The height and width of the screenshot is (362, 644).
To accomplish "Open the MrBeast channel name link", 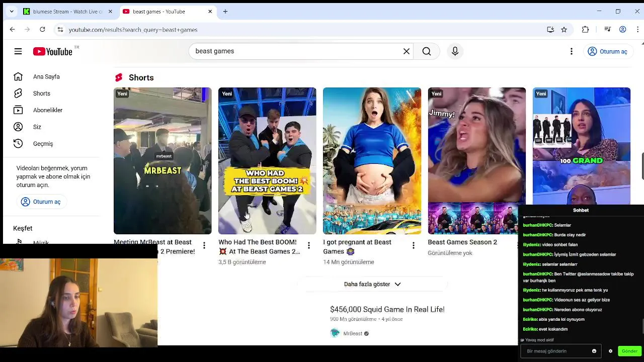I will (x=353, y=333).
